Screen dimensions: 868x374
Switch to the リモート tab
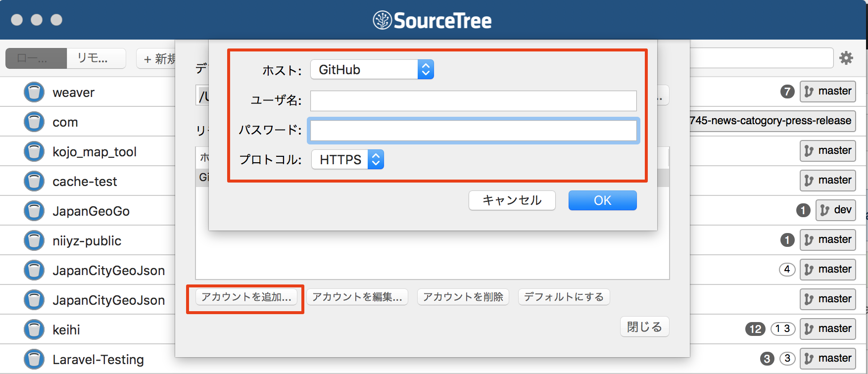(96, 58)
